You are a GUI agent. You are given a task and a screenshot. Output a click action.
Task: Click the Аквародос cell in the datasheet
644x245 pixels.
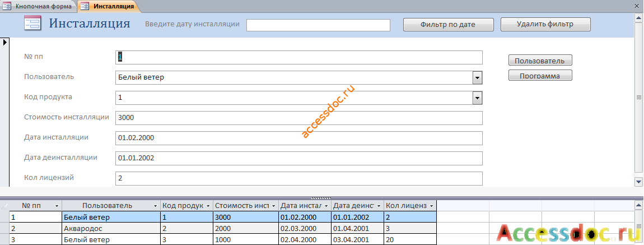tap(111, 228)
